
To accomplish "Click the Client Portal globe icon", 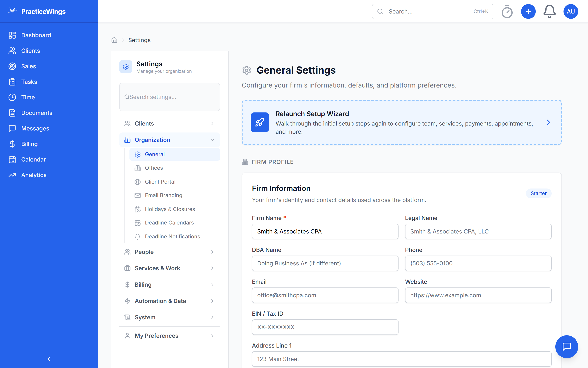I will pos(138,182).
